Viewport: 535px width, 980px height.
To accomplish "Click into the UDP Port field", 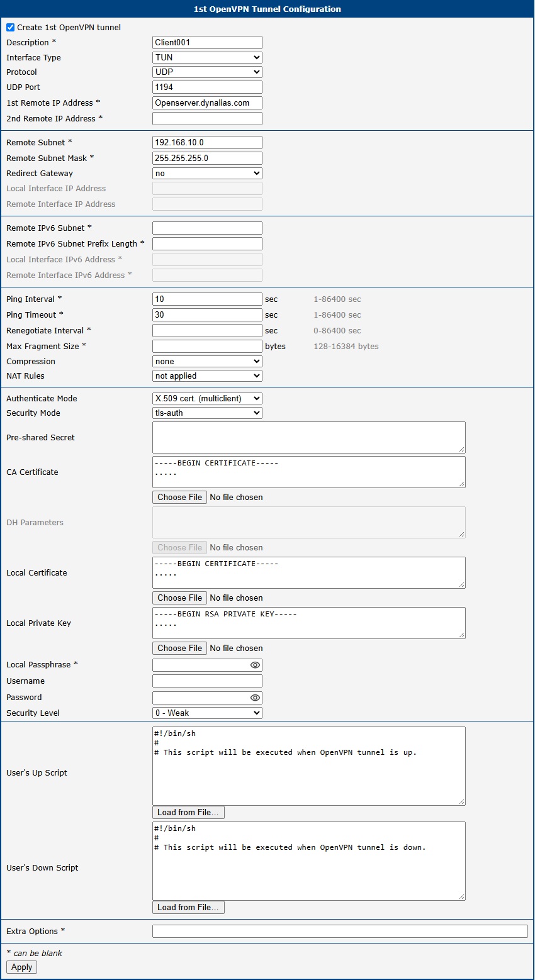I will (x=207, y=87).
